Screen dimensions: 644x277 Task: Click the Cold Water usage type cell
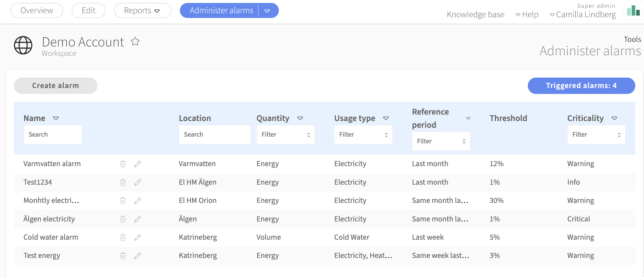pyautogui.click(x=352, y=237)
